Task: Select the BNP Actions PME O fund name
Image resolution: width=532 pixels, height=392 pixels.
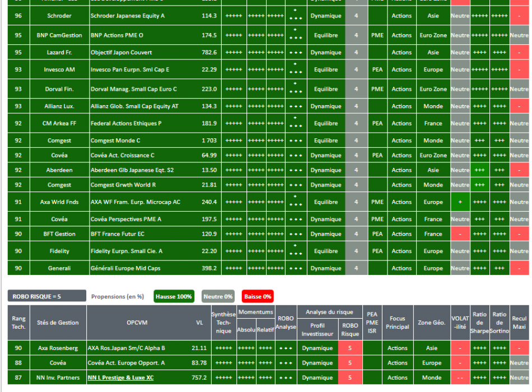Action: tap(116, 35)
